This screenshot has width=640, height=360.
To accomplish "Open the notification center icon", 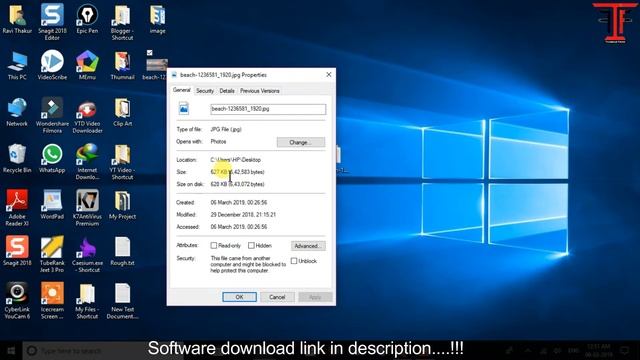I will pyautogui.click(x=624, y=350).
